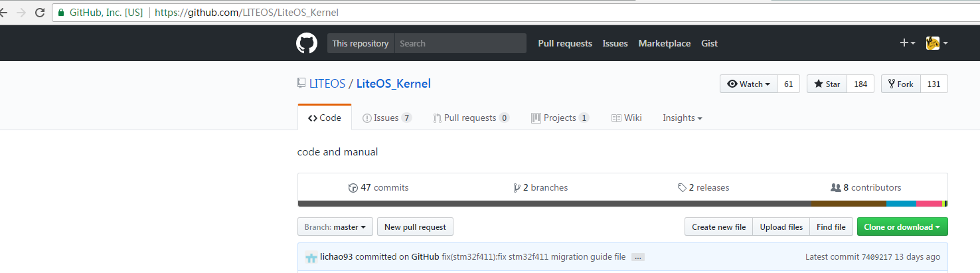Open the Clone or download dropdown

pyautogui.click(x=902, y=227)
